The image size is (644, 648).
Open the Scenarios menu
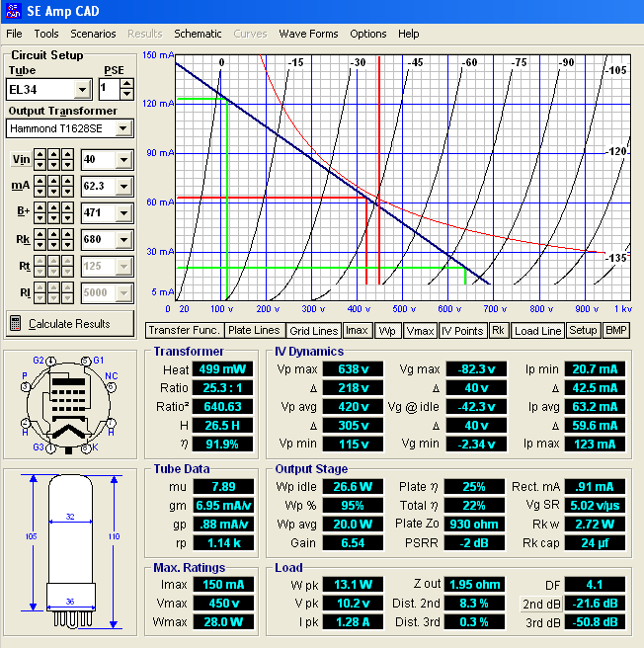pos(93,34)
